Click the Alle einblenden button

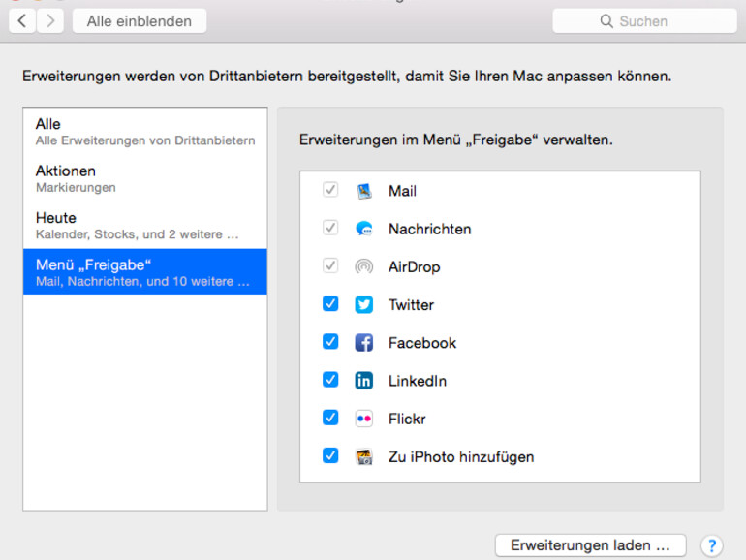(140, 21)
